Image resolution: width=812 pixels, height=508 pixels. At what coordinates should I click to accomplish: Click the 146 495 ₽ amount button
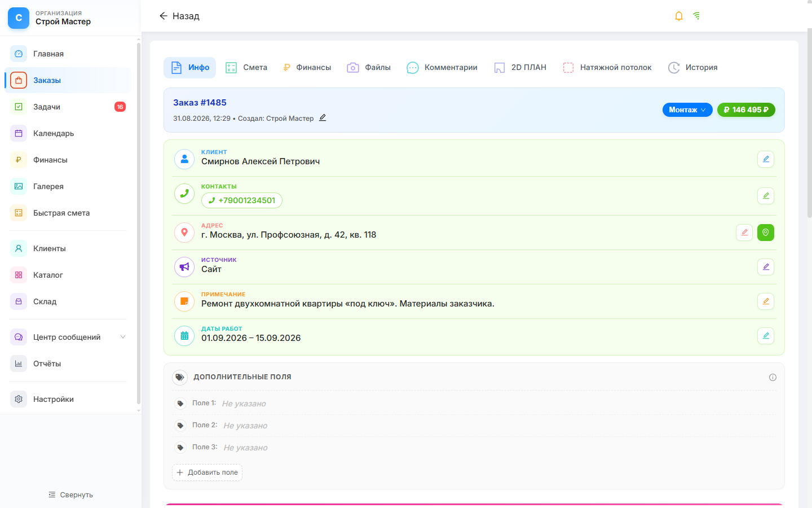click(746, 110)
